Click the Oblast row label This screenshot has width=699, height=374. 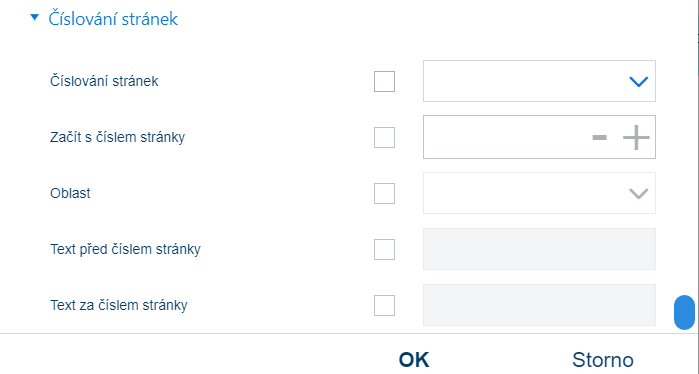pos(70,193)
